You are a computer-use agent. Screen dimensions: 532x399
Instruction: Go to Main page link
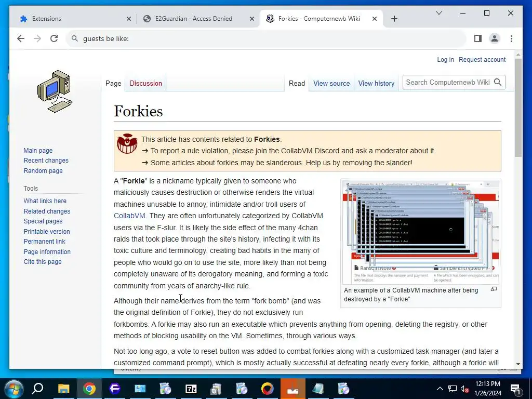(x=38, y=150)
